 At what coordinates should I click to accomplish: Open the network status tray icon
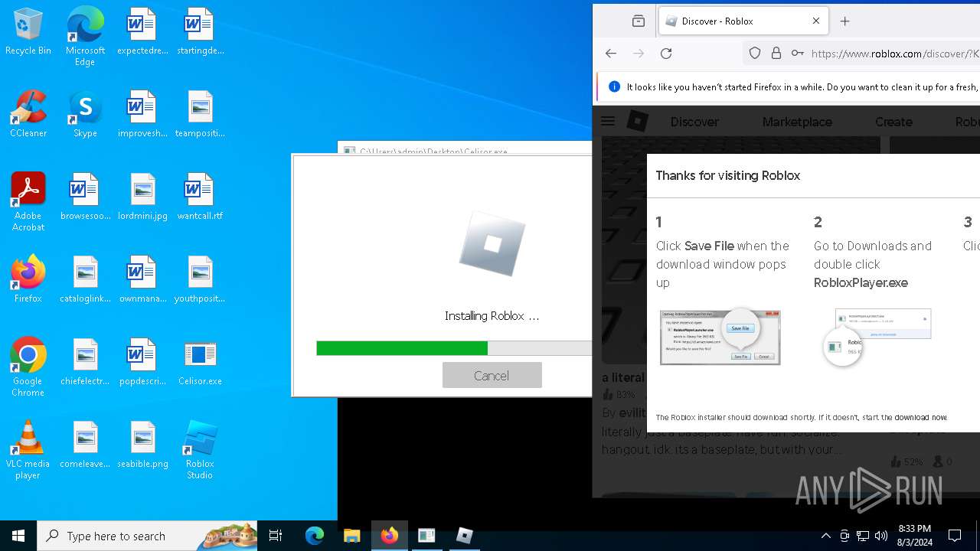coord(863,536)
